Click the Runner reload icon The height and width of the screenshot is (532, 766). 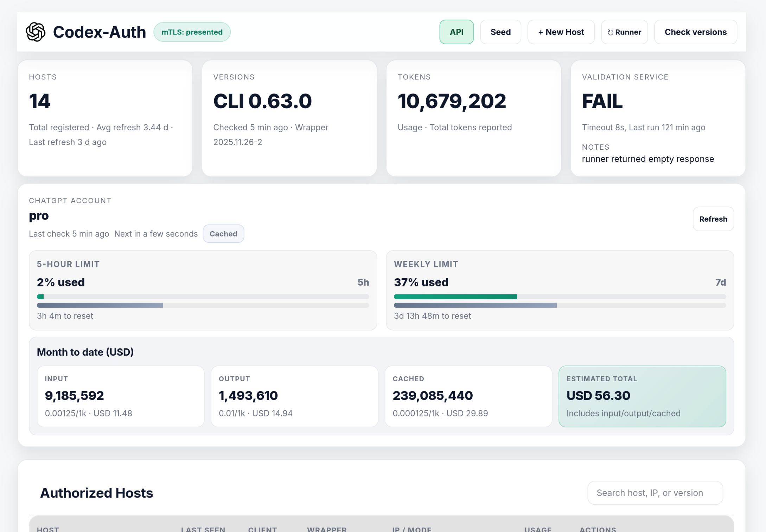[x=611, y=32]
